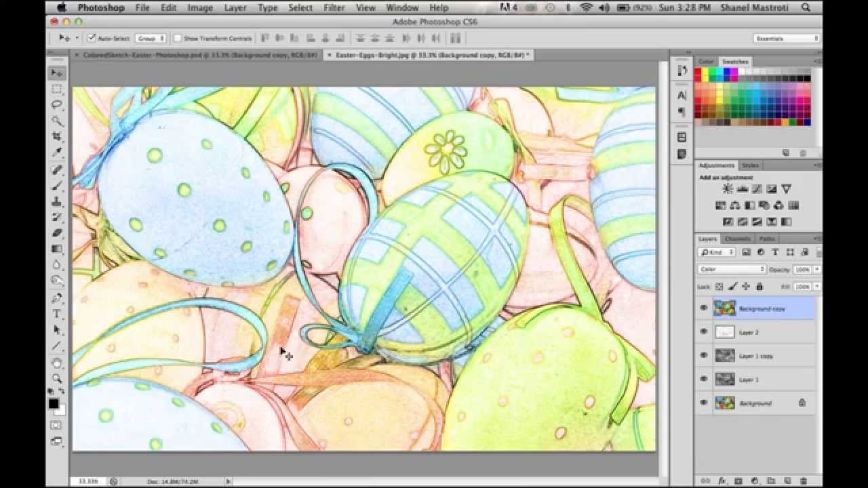This screenshot has height=488, width=868.
Task: Open the layer style fx menu
Action: coord(722,481)
